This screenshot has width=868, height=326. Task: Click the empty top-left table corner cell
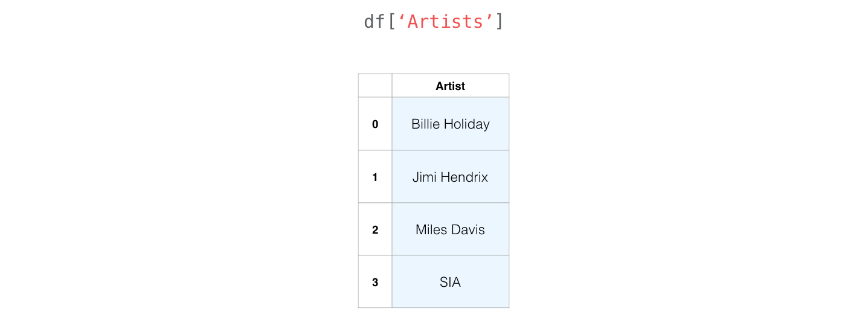coord(375,86)
